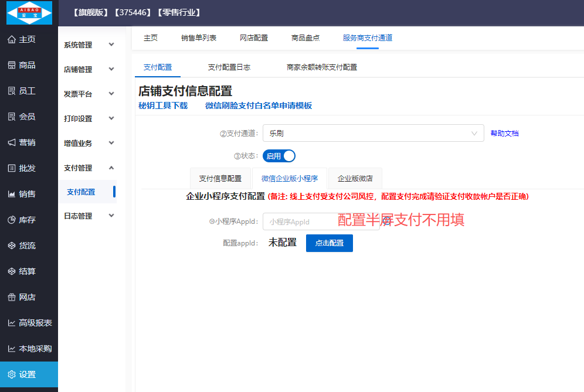The height and width of the screenshot is (392, 584).
Task: Click the AIBAO logo at top left
Action: [x=29, y=13]
